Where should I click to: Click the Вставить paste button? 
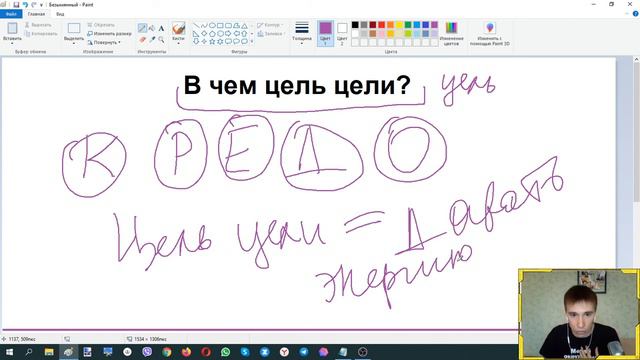point(12,31)
